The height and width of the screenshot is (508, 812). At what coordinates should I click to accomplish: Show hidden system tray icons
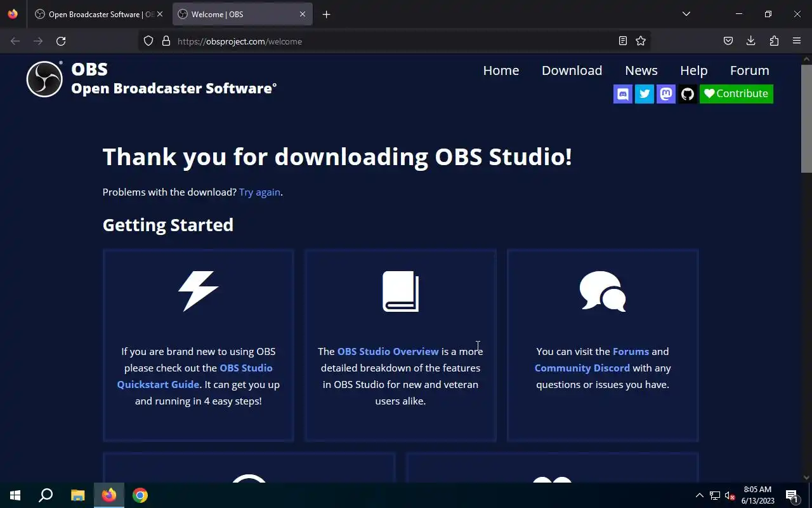[700, 496]
